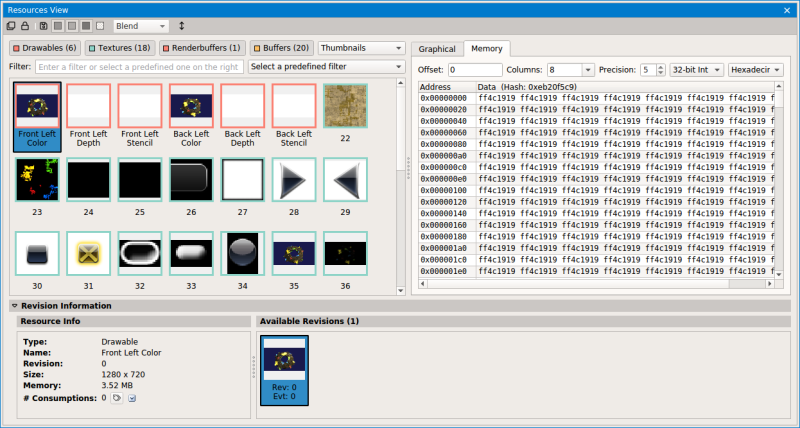
Task: Open the Blend mode dropdown
Action: [x=141, y=26]
